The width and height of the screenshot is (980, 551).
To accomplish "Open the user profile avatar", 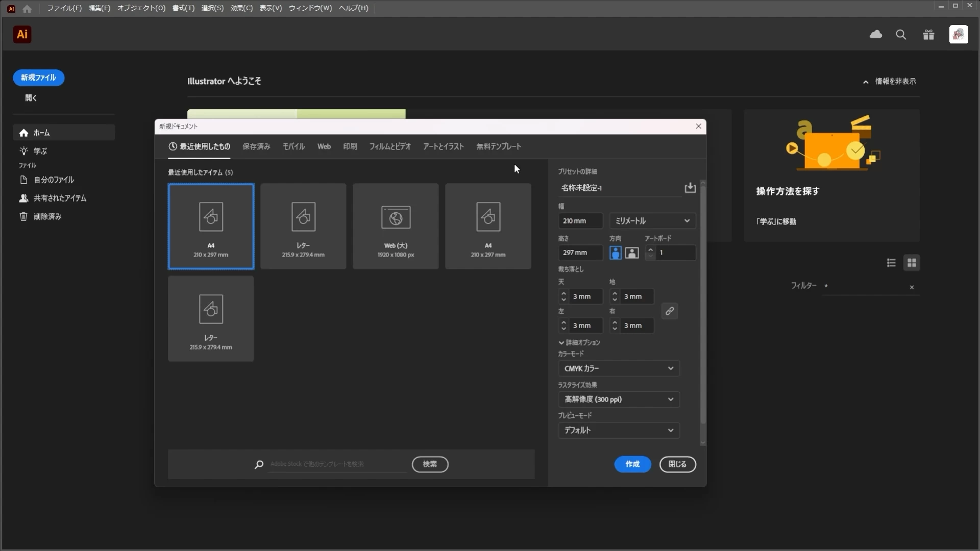I will [x=958, y=34].
